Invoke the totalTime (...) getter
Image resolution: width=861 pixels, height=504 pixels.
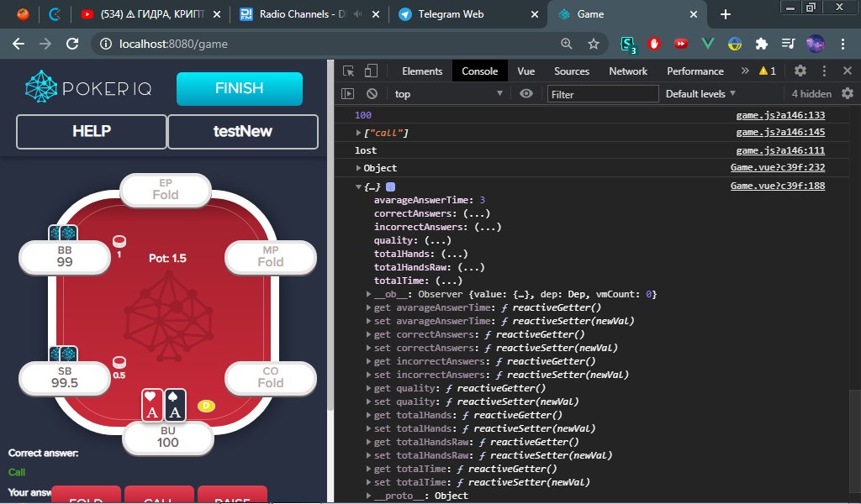pyautogui.click(x=449, y=281)
